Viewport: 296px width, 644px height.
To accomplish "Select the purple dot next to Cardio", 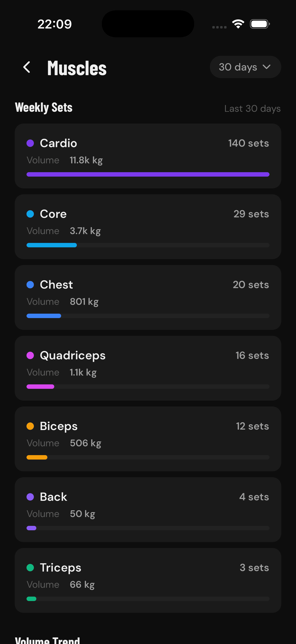I will click(x=31, y=143).
